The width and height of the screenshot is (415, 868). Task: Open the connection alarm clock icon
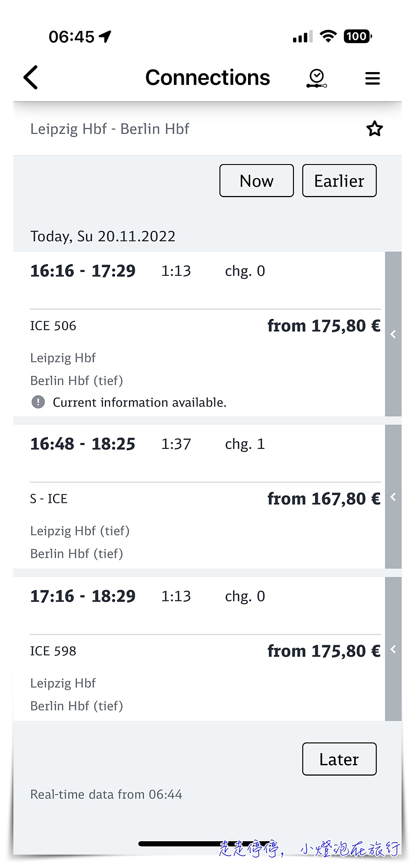point(317,79)
